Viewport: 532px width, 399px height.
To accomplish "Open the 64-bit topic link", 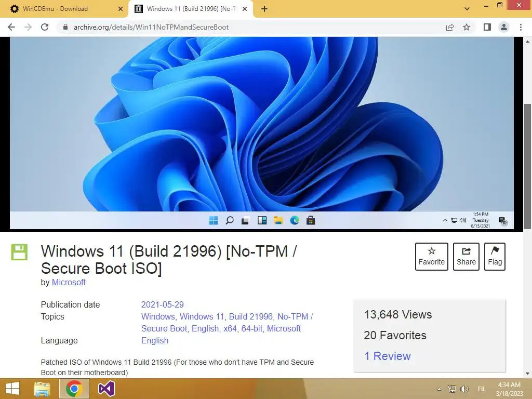I will [x=252, y=328].
